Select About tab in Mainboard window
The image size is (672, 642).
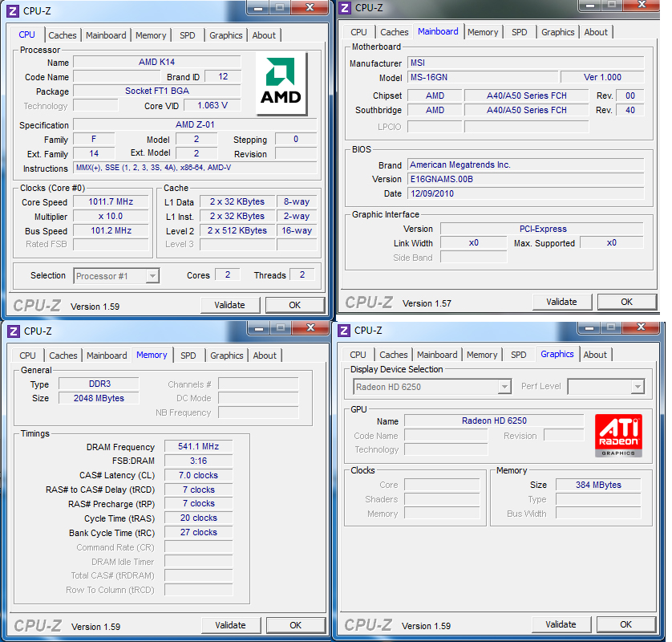point(596,32)
